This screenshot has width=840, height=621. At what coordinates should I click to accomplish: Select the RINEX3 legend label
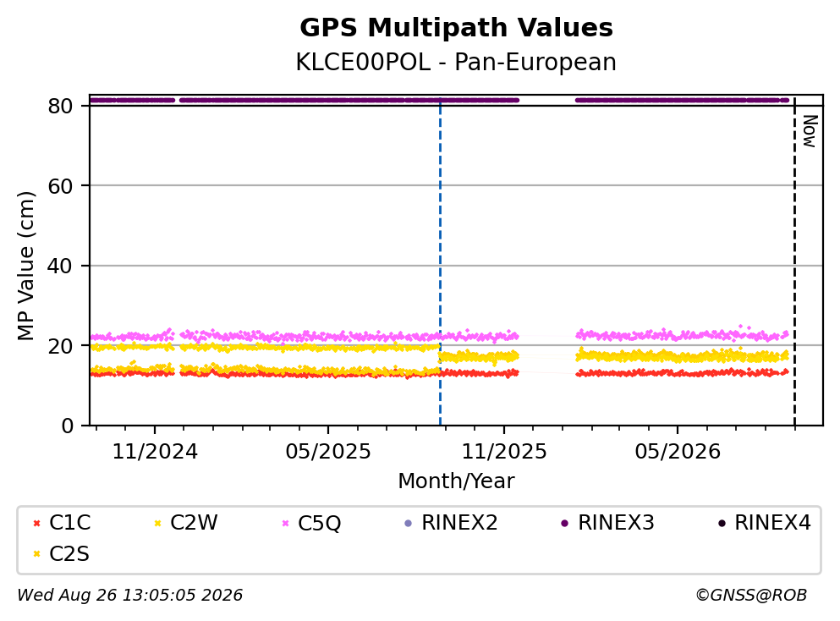616,523
